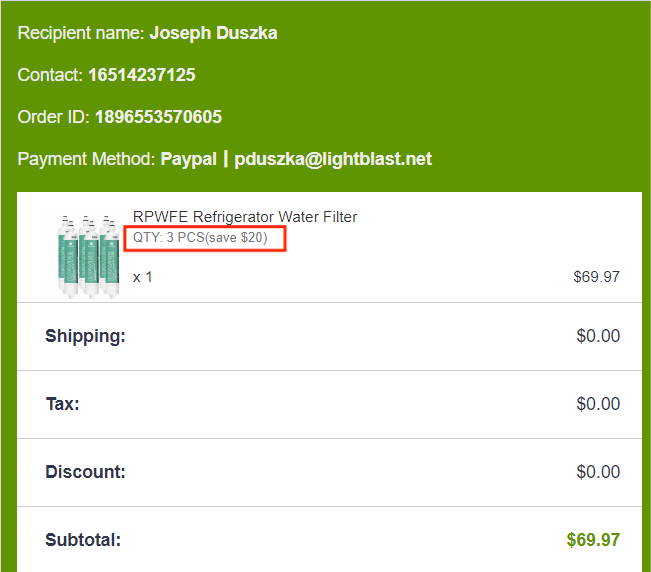Viewport: 651px width, 572px height.
Task: Click the discount amount $0.00
Action: click(x=598, y=472)
